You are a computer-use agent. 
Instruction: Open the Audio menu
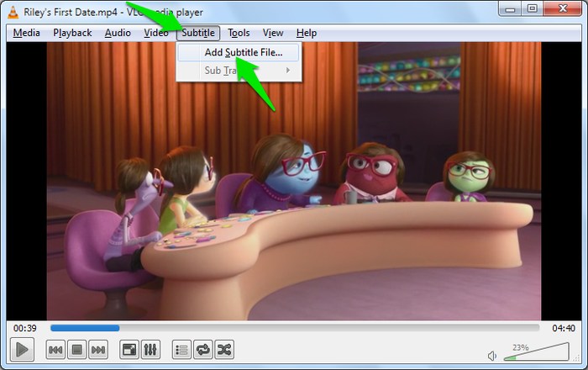118,33
